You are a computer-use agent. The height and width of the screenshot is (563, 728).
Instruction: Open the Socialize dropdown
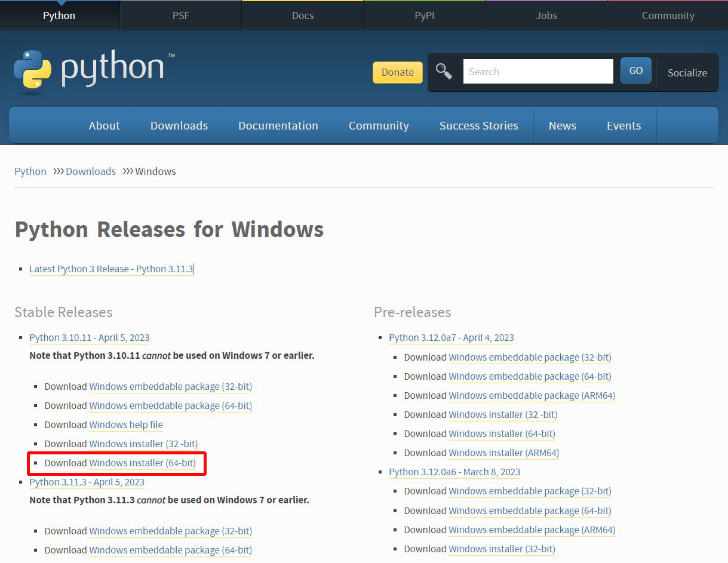[x=687, y=73]
